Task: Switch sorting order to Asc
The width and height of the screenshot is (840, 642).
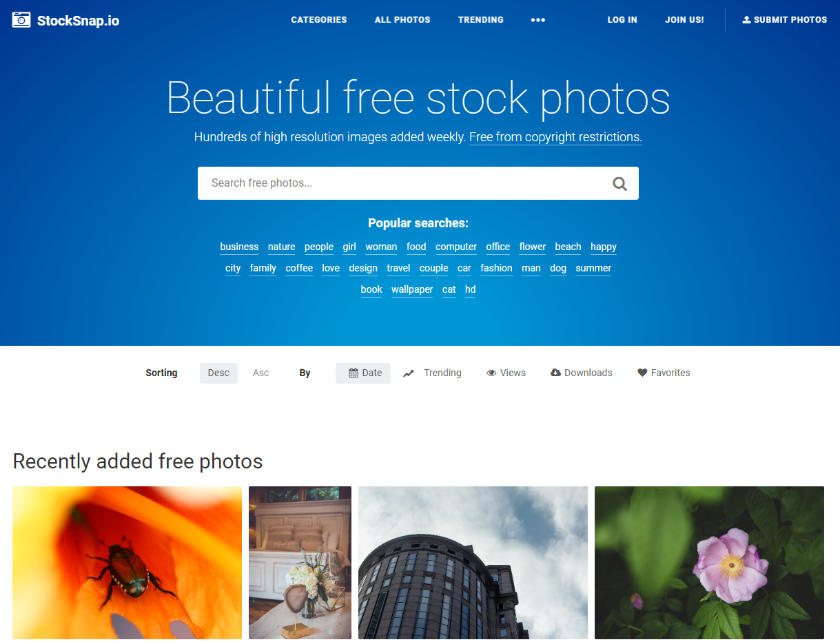Action: 260,373
